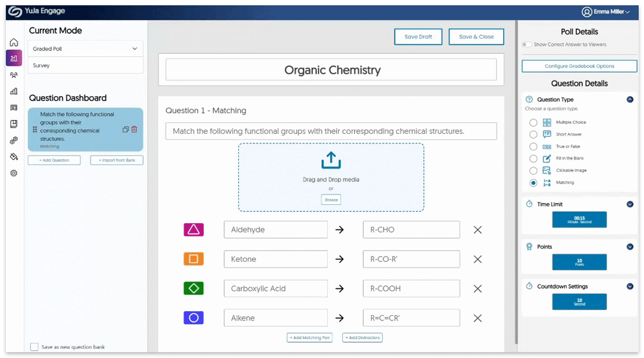644x358 pixels.
Task: Open Emma Miller user menu
Action: tap(606, 12)
